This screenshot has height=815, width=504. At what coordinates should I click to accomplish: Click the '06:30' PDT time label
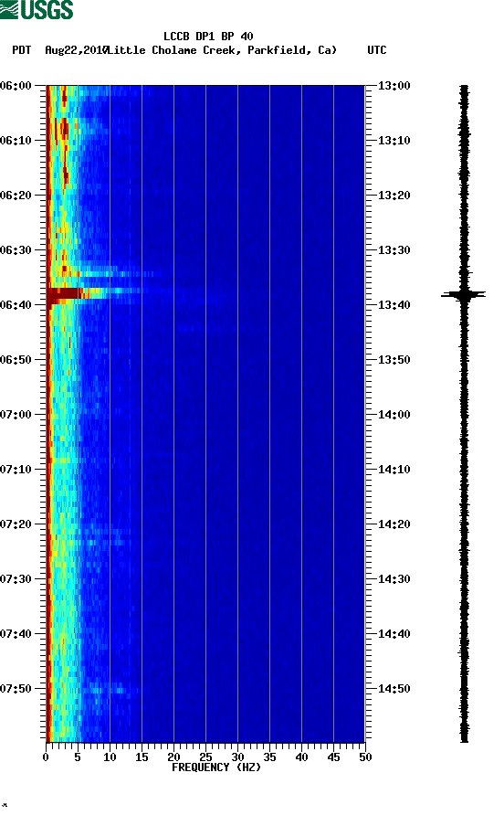[x=16, y=250]
